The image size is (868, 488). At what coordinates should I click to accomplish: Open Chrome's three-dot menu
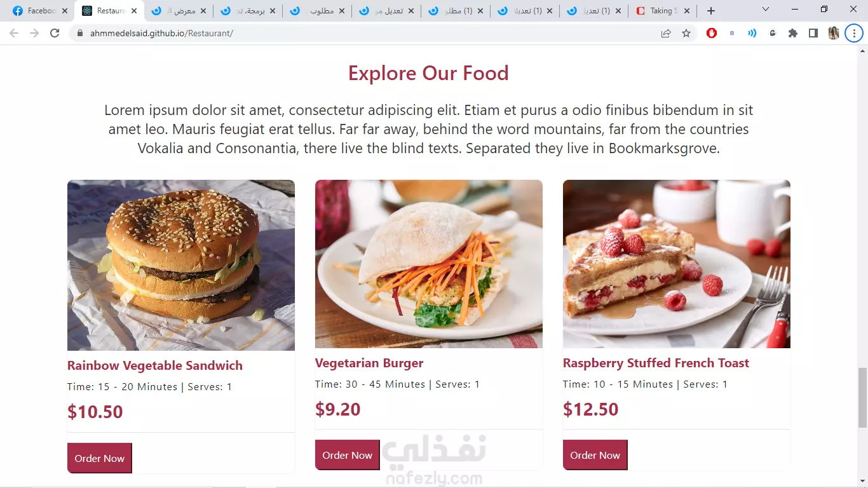coord(854,33)
